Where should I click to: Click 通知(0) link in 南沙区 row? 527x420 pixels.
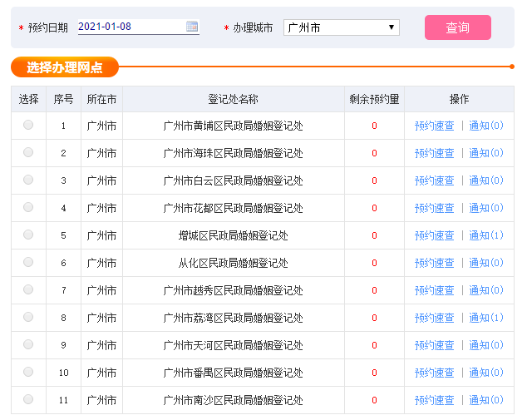[x=486, y=400]
